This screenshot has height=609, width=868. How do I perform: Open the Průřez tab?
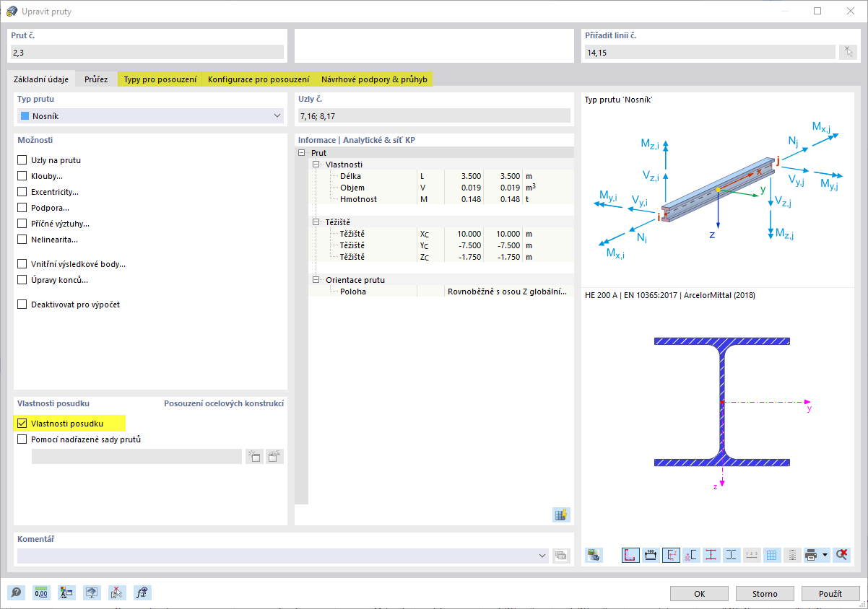pos(96,79)
